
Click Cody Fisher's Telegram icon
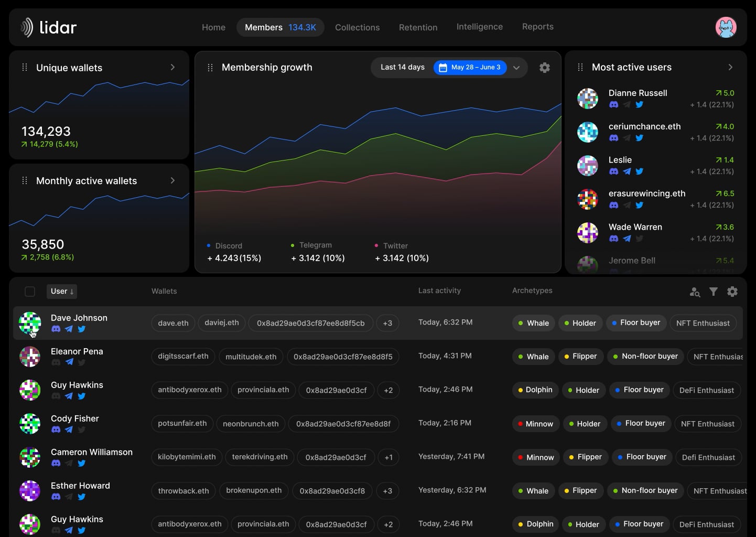(x=69, y=430)
